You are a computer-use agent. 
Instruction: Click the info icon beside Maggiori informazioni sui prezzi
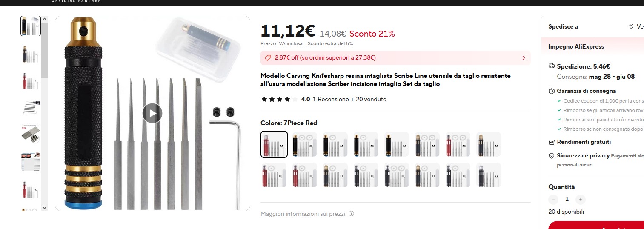[x=351, y=214]
